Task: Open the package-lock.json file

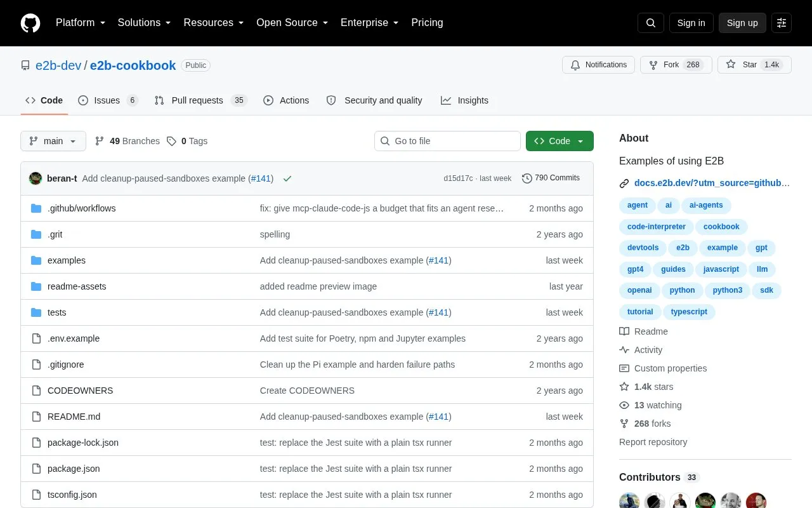Action: tap(83, 443)
